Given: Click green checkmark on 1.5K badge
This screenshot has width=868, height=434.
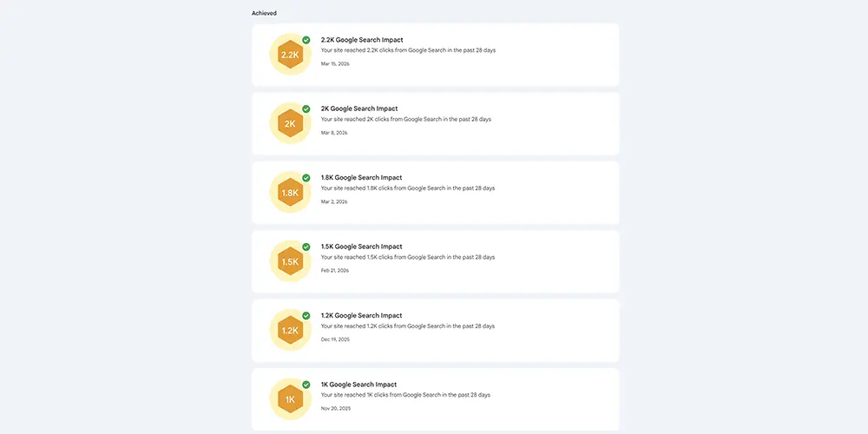Looking at the screenshot, I should (x=306, y=247).
